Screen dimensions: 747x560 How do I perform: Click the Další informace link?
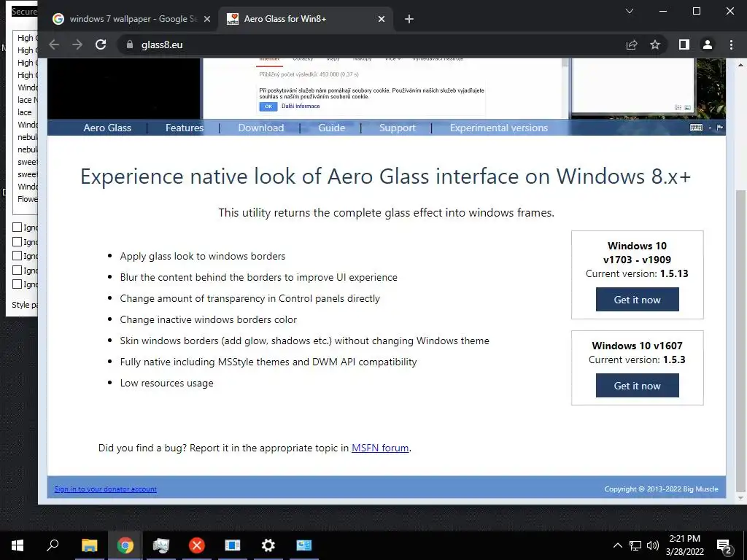click(x=301, y=106)
